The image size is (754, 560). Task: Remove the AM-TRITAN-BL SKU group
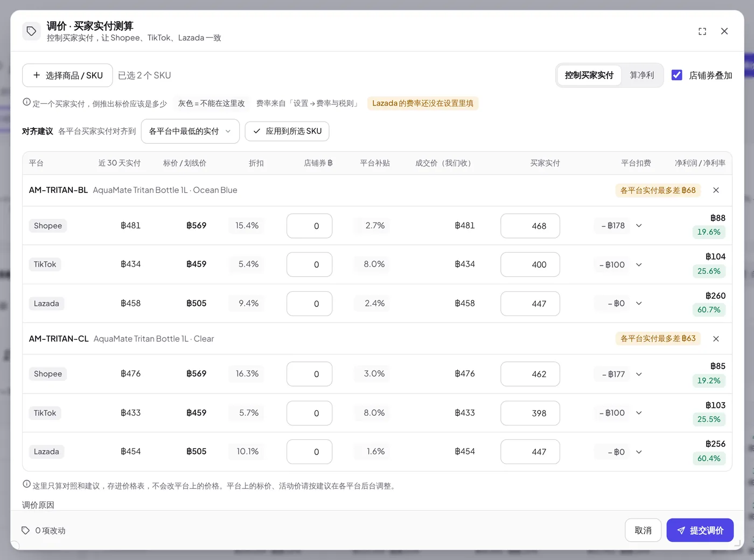[716, 190]
